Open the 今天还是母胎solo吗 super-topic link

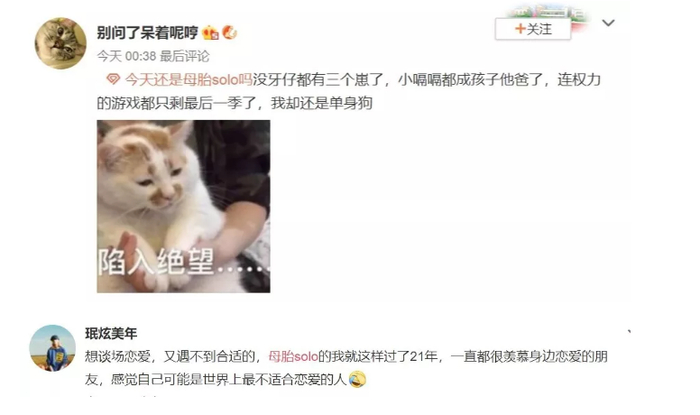click(x=189, y=79)
